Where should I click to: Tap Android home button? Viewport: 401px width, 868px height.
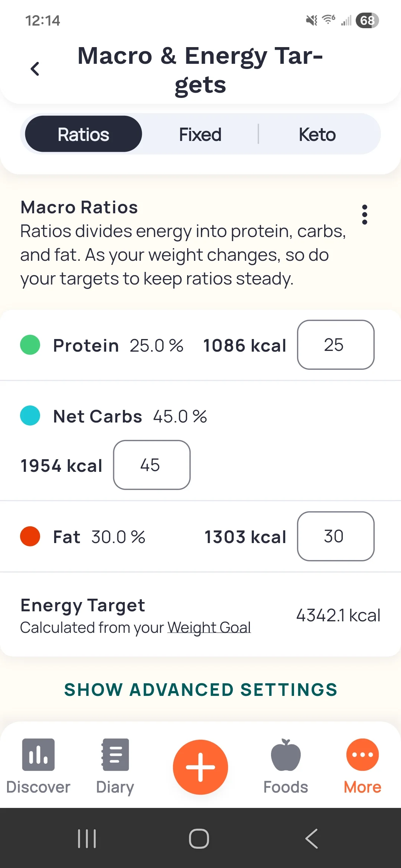199,838
